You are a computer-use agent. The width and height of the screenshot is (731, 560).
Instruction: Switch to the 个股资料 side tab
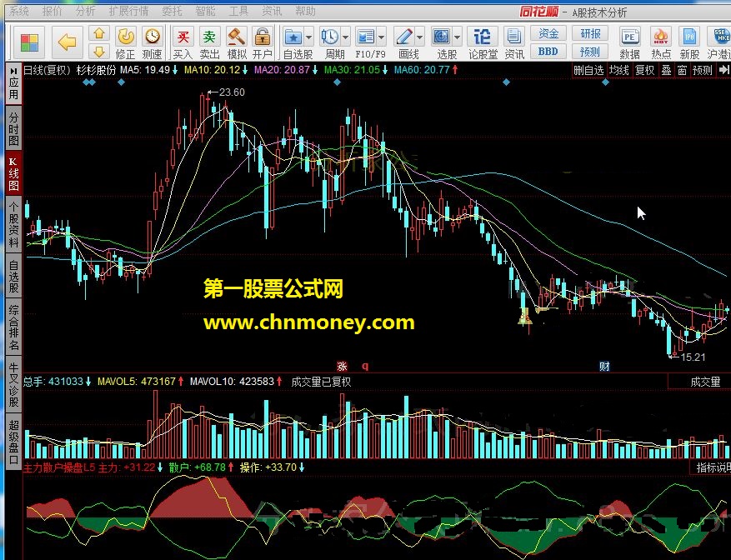(x=13, y=225)
